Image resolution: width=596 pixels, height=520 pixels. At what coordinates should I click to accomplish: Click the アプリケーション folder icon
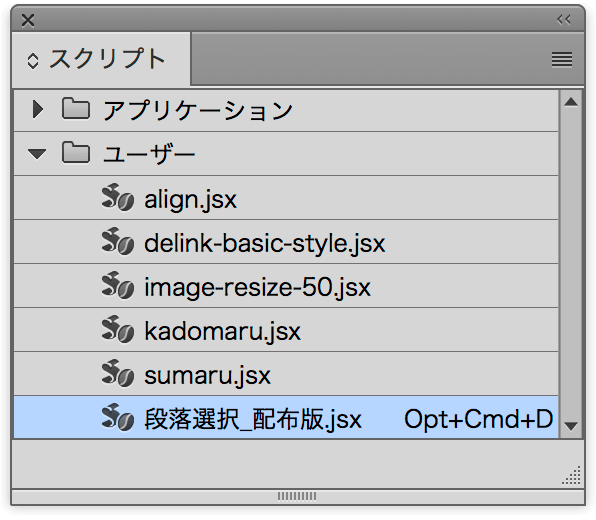coord(76,109)
